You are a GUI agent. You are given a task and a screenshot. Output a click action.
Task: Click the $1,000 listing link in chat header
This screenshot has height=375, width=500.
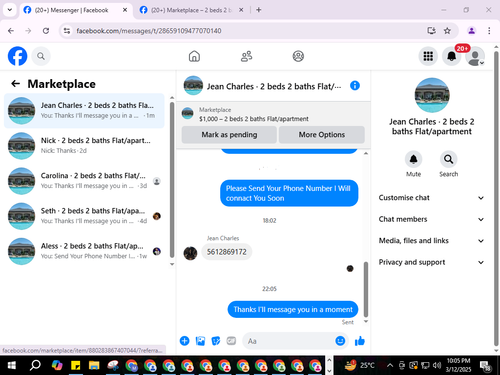pyautogui.click(x=254, y=119)
